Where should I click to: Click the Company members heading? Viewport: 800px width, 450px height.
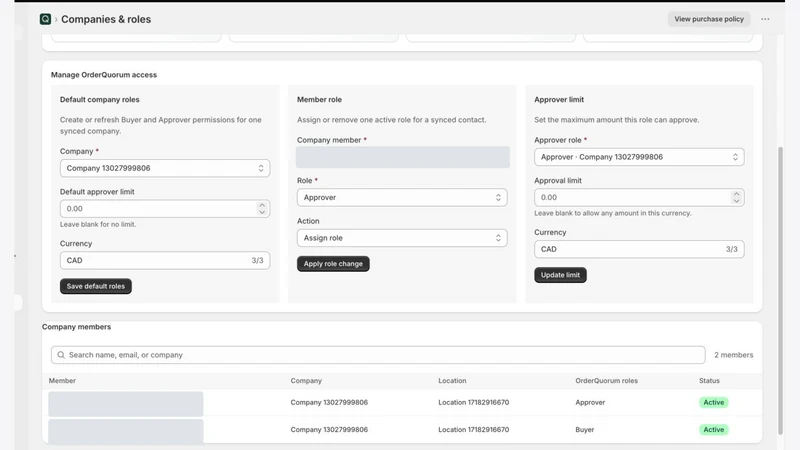(76, 327)
